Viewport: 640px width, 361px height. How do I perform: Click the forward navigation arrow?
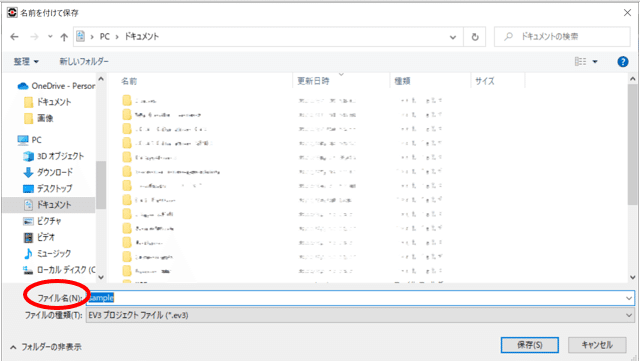(x=34, y=37)
